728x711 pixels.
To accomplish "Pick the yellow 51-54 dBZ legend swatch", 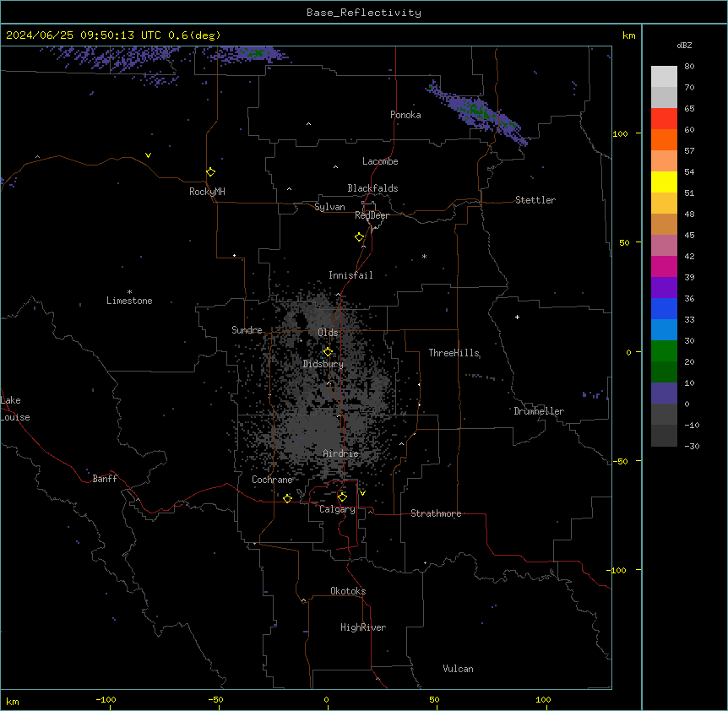I will [x=664, y=182].
